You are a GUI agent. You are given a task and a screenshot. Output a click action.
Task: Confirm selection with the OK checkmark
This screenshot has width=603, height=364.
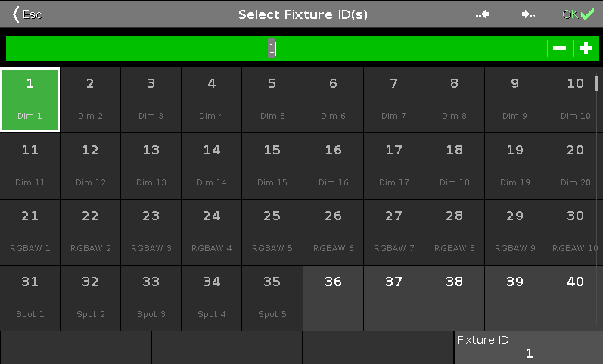pos(578,14)
